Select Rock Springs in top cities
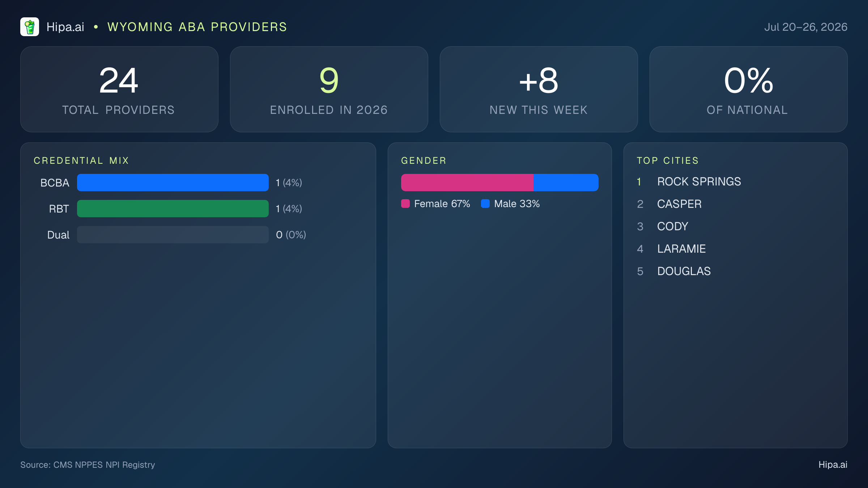868x488 pixels. 699,181
